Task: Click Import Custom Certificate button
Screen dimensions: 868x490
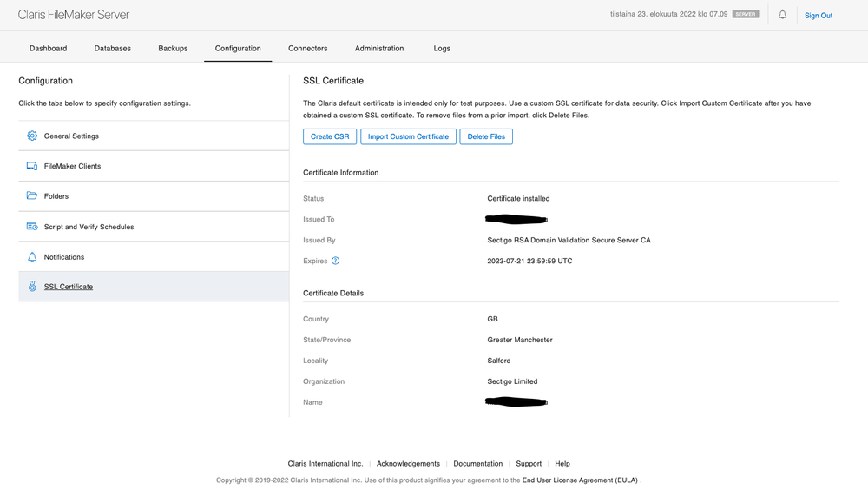Action: [409, 136]
